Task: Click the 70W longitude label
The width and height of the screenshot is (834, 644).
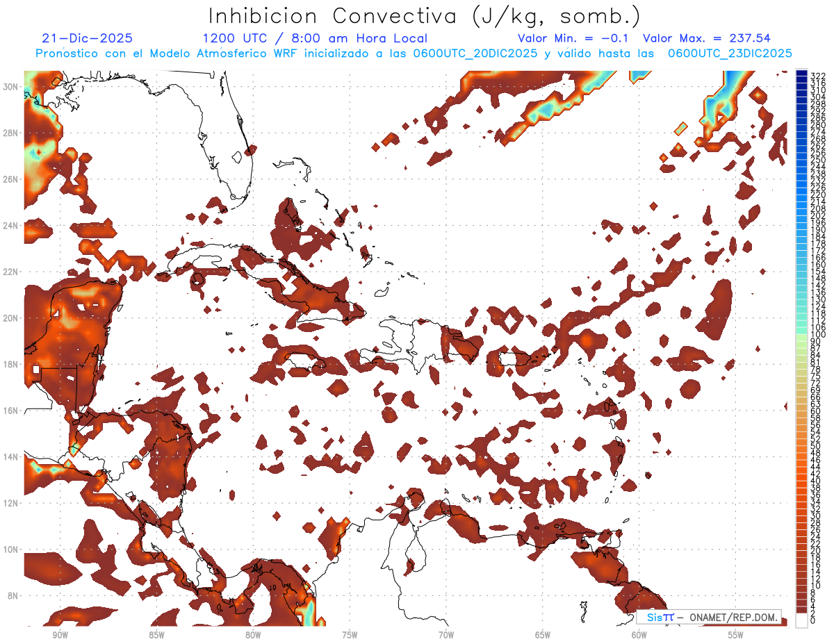Action: click(446, 635)
